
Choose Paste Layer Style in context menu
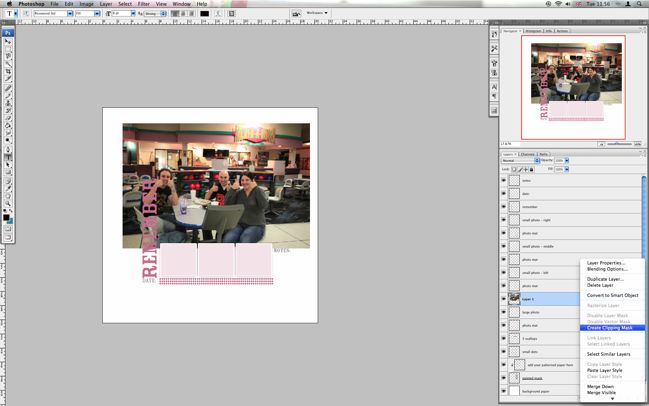[x=604, y=370]
